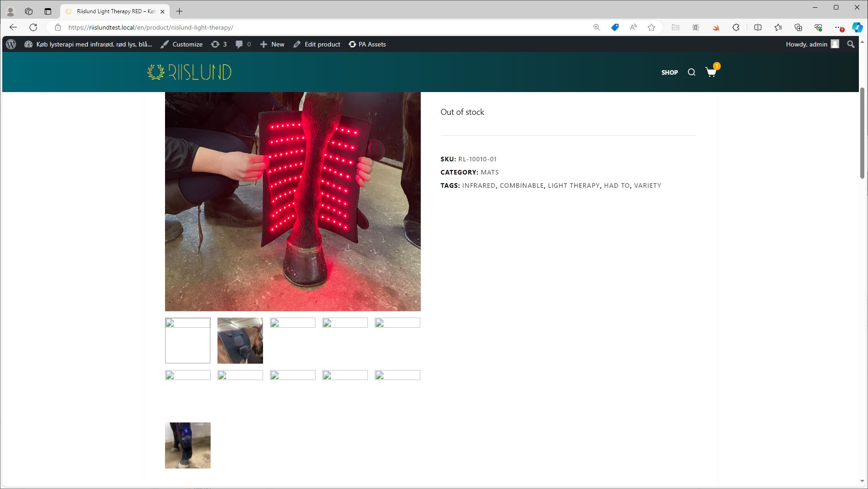Open the Favorites list icon
Screen dimensions: 868x489
coord(778,27)
